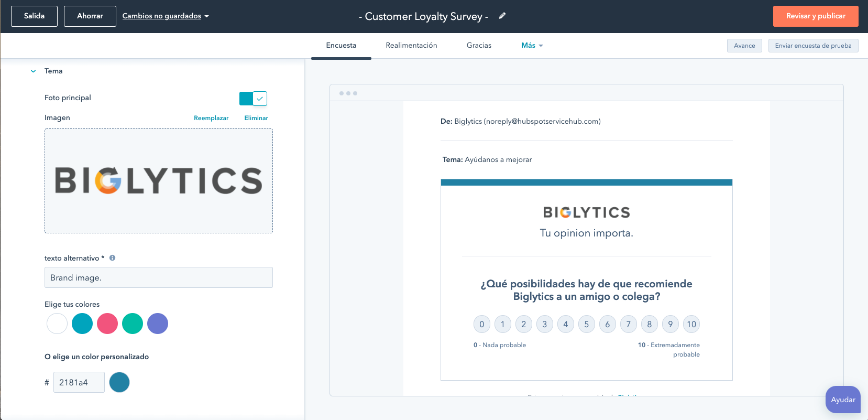This screenshot has height=420, width=868.
Task: Switch to Encuesta tab
Action: [x=341, y=46]
